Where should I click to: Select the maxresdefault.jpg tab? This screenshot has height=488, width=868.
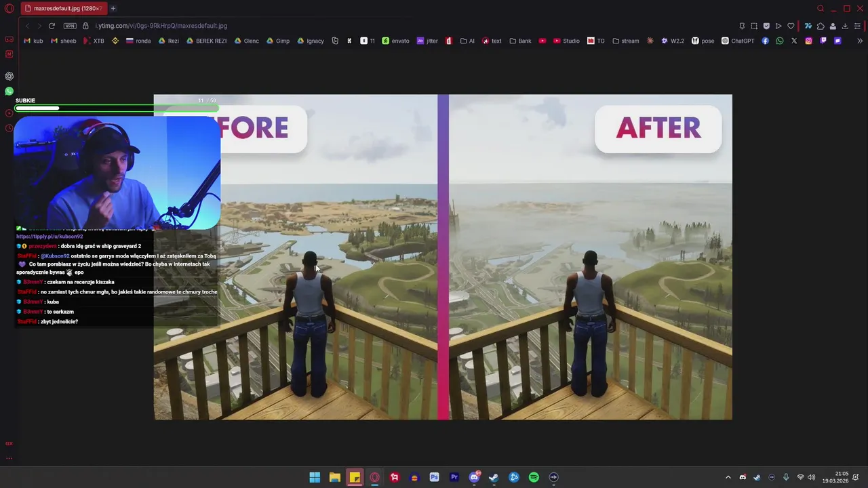tap(64, 8)
